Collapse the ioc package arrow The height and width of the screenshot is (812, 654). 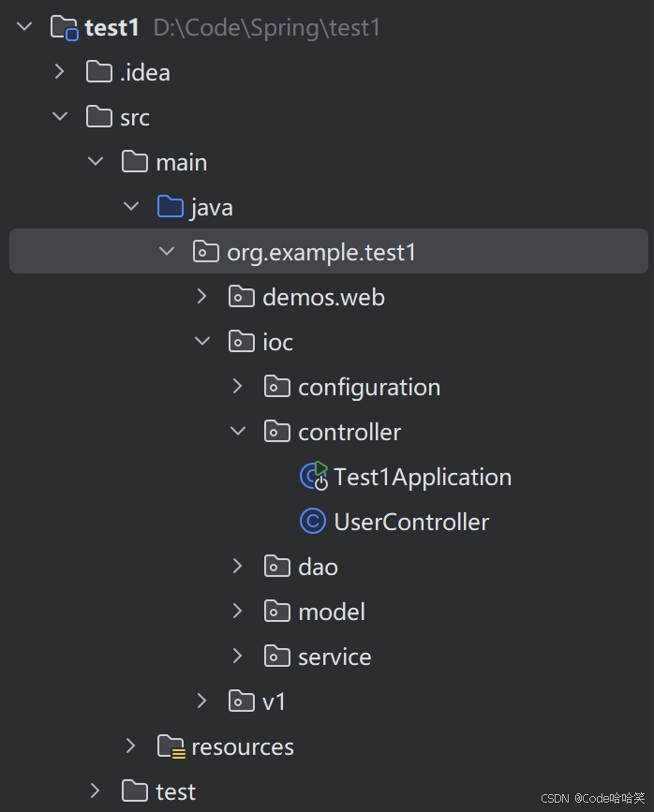(x=202, y=342)
